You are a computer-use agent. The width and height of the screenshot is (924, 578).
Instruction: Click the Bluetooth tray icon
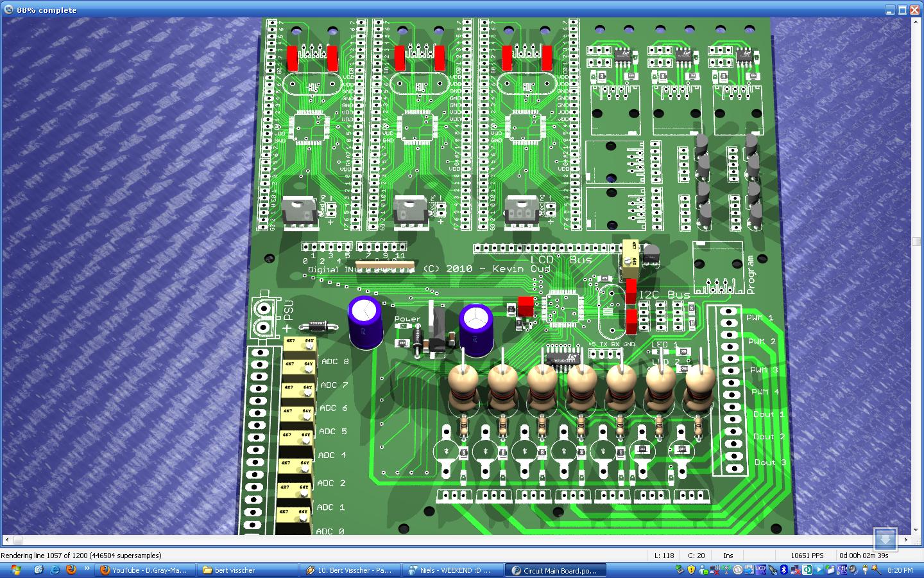click(x=784, y=570)
